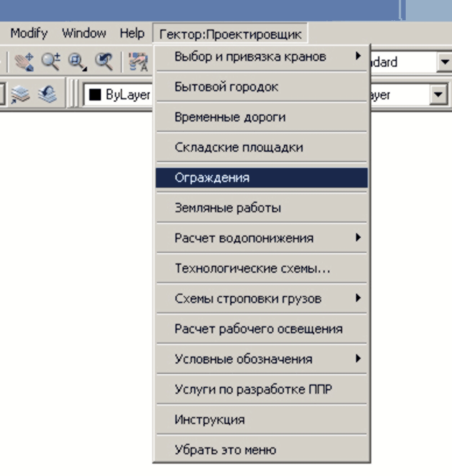Open the Window menu
Screen dimensions: 452x476
coord(84,33)
